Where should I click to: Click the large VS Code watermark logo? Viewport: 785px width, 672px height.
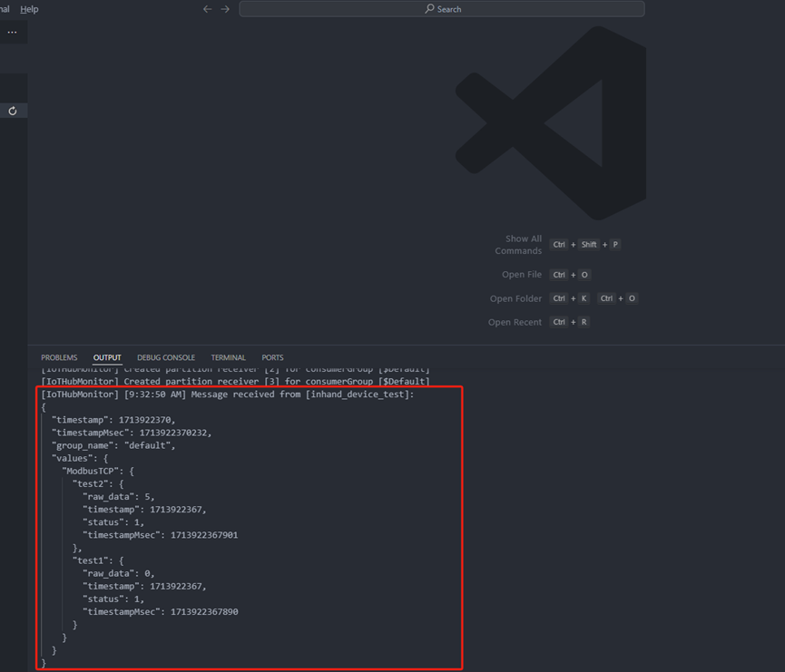pos(551,123)
